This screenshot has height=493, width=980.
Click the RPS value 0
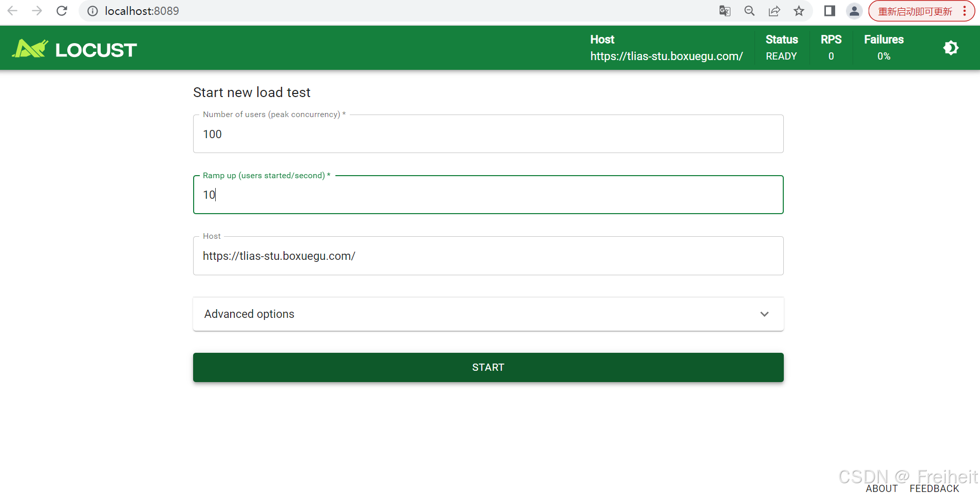click(x=831, y=56)
